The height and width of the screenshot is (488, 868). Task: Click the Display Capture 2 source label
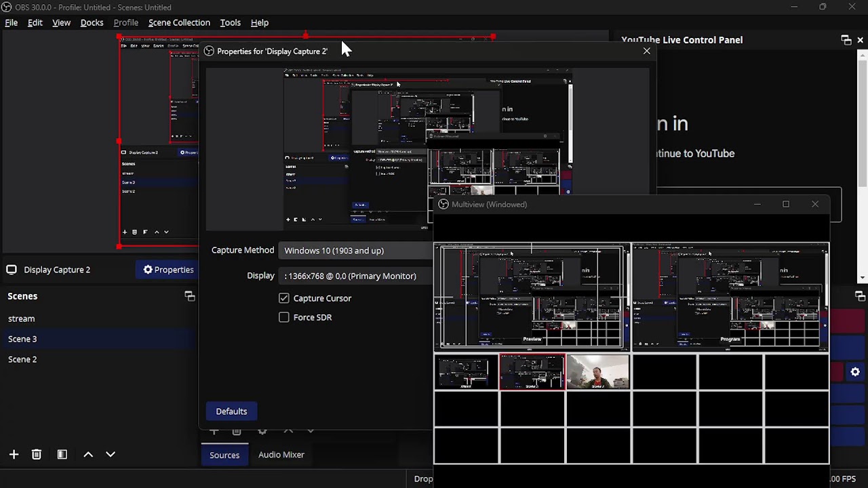pyautogui.click(x=57, y=270)
